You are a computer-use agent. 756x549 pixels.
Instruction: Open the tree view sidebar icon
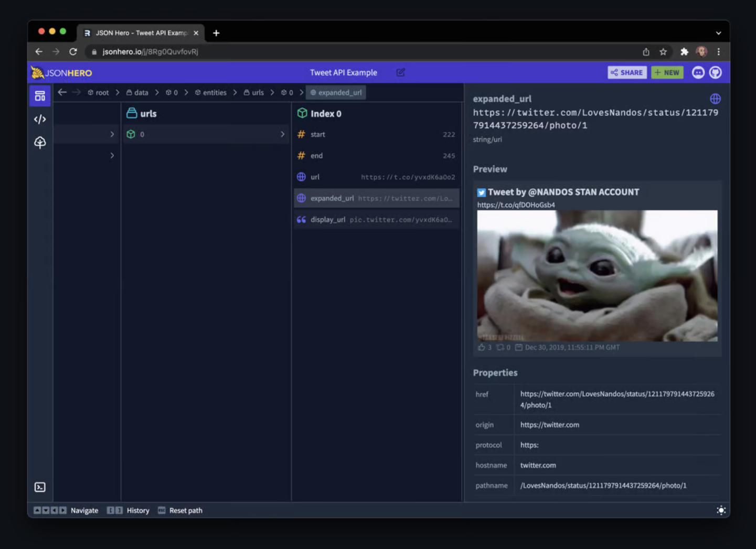(x=40, y=142)
